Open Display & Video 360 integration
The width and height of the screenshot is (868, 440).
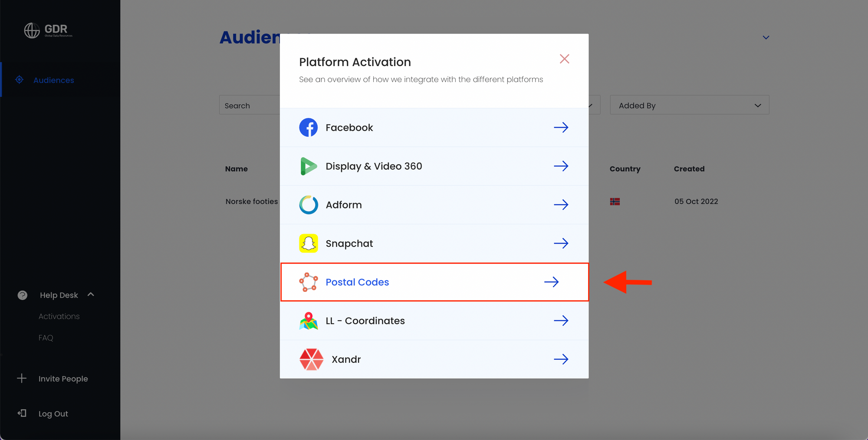[x=434, y=166]
